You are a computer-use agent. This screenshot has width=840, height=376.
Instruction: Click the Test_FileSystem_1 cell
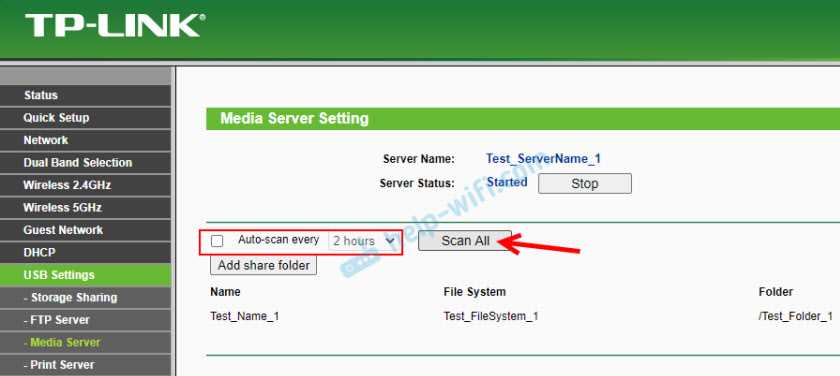coord(491,316)
